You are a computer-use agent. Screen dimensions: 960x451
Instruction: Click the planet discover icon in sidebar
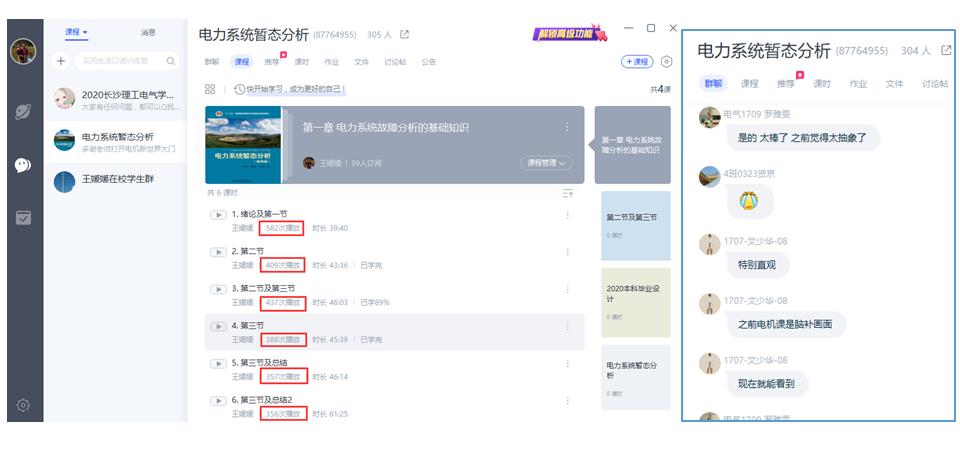23,112
